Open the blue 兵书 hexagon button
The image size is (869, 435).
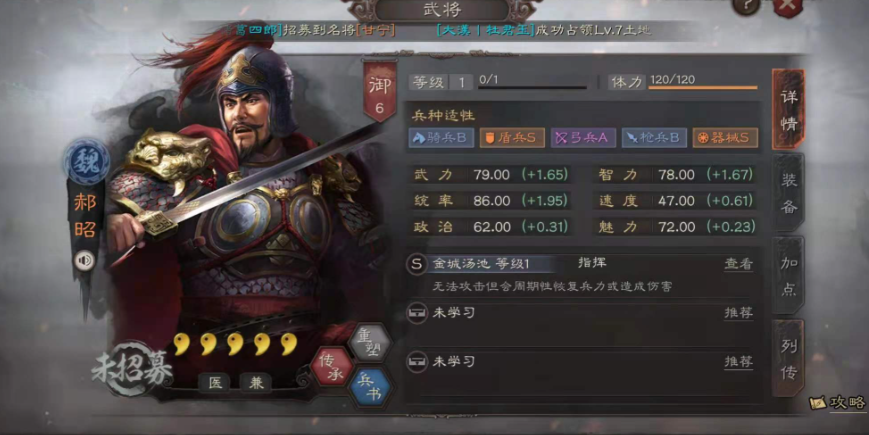[x=371, y=388]
